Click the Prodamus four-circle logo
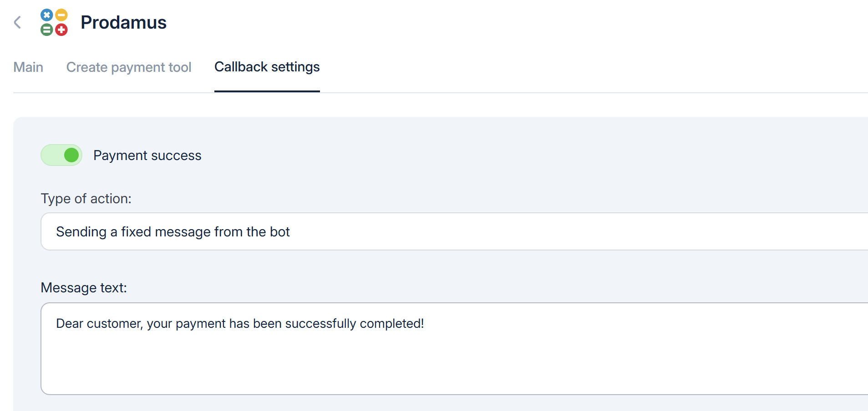This screenshot has height=411, width=868. [x=54, y=22]
